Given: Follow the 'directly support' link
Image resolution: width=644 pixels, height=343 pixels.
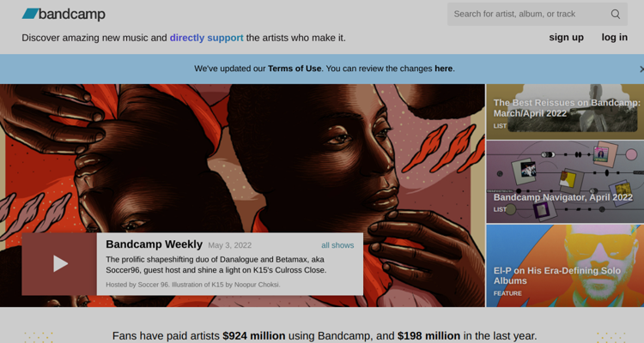Looking at the screenshot, I should click(x=207, y=38).
